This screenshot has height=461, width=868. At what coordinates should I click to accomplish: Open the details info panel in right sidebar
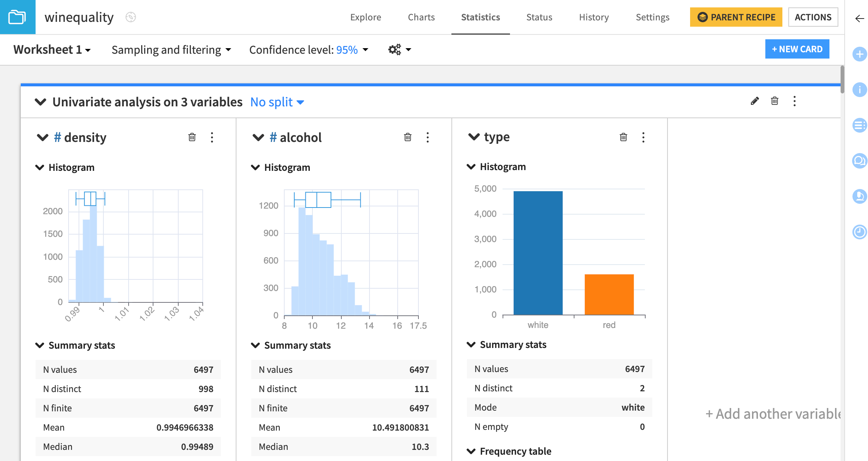click(860, 90)
